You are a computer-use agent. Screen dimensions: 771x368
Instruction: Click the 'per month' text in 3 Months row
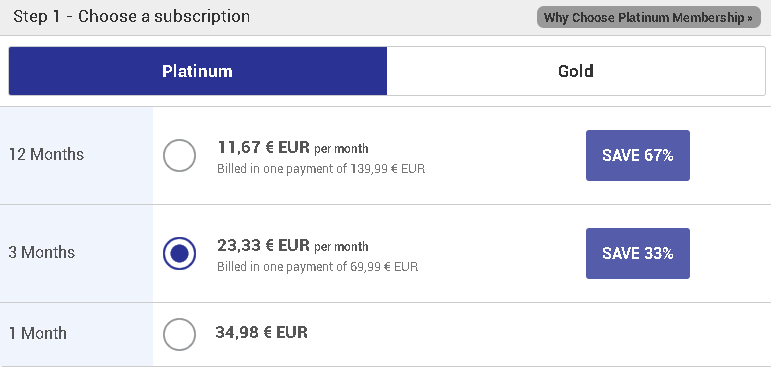coord(341,246)
